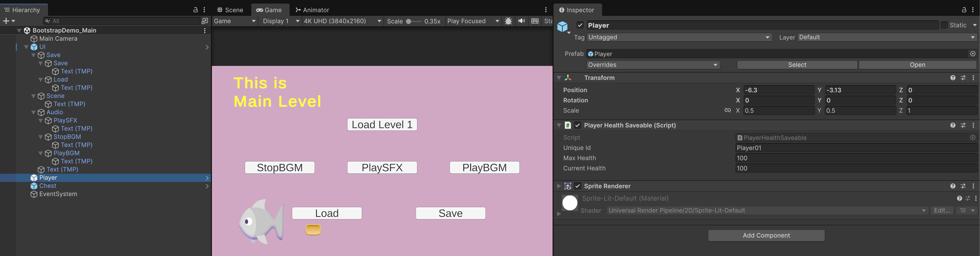Disable the Player Health Saveable script checkbox

578,125
